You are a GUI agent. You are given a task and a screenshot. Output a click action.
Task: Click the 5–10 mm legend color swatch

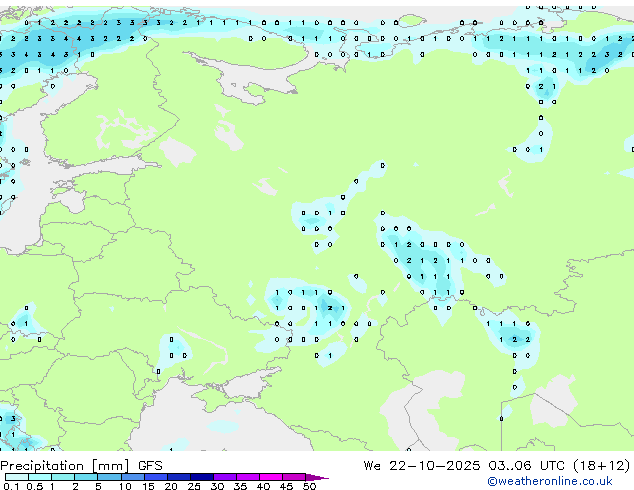click(x=109, y=477)
